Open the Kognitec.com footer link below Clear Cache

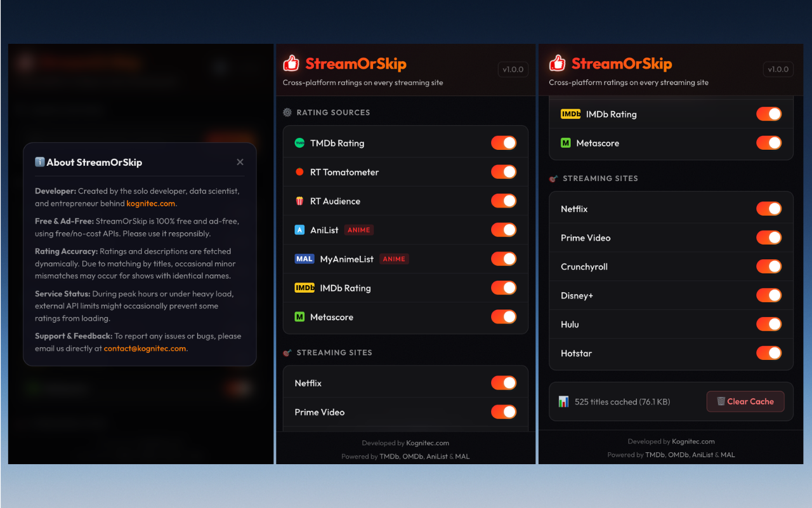(x=693, y=441)
